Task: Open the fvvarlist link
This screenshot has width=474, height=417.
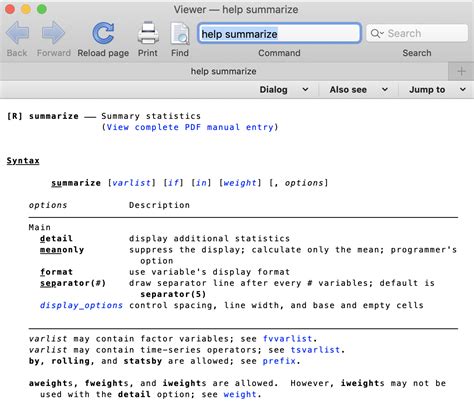Action: click(x=288, y=339)
